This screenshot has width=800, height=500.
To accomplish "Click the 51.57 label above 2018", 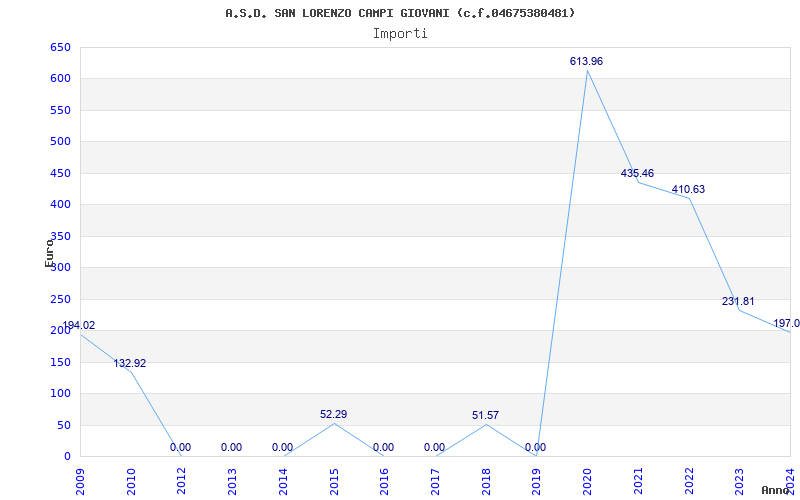I will (x=485, y=415).
